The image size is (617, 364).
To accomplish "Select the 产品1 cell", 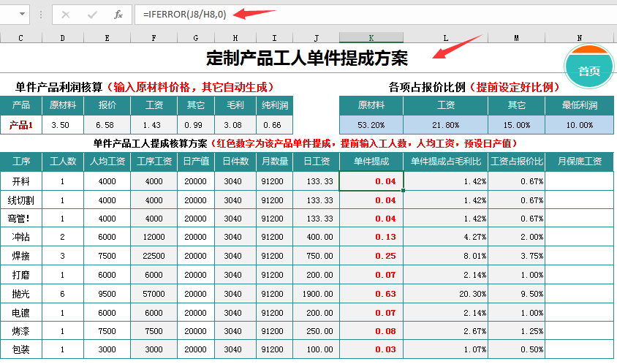I will click(21, 125).
